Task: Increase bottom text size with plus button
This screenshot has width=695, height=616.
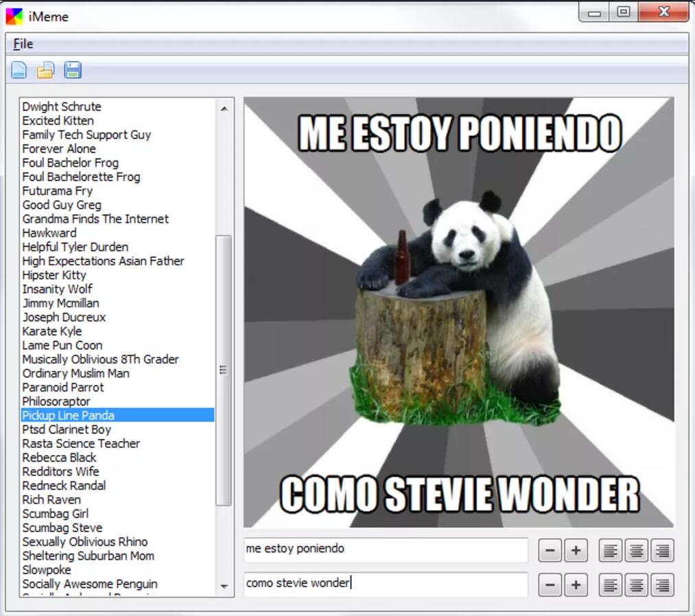Action: (576, 585)
